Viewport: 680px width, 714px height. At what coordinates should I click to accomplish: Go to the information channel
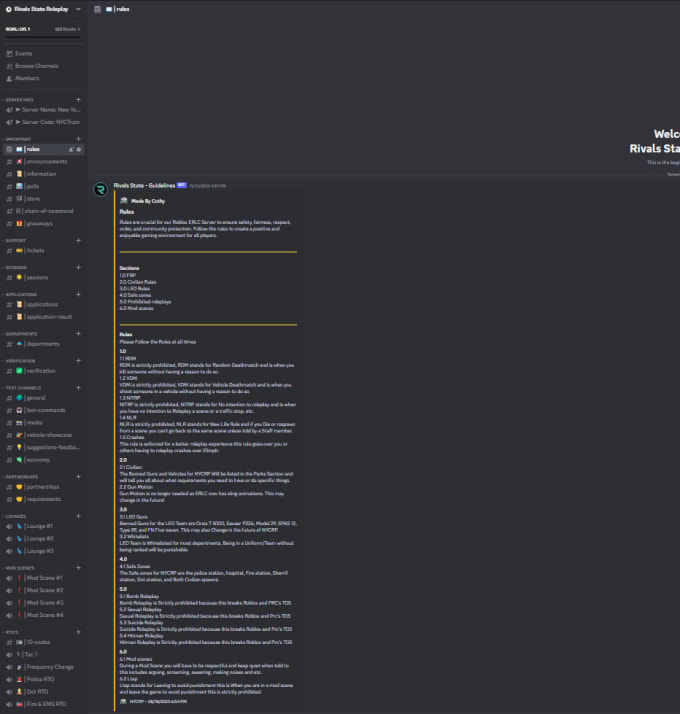[43, 174]
